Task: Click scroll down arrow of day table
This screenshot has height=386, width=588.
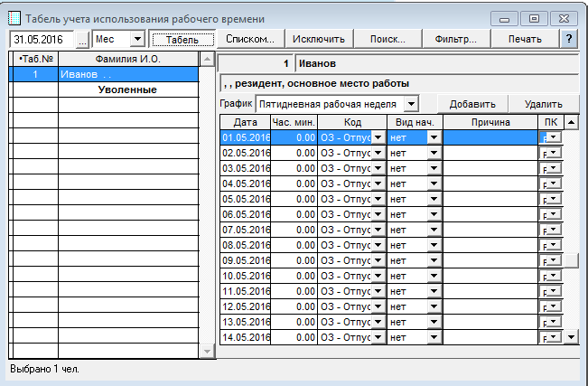Action: [x=570, y=337]
